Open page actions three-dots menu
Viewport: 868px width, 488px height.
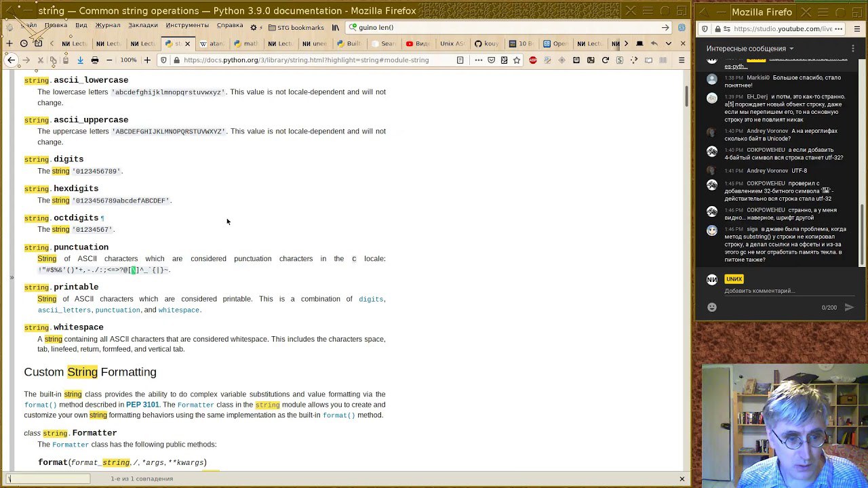tap(478, 60)
